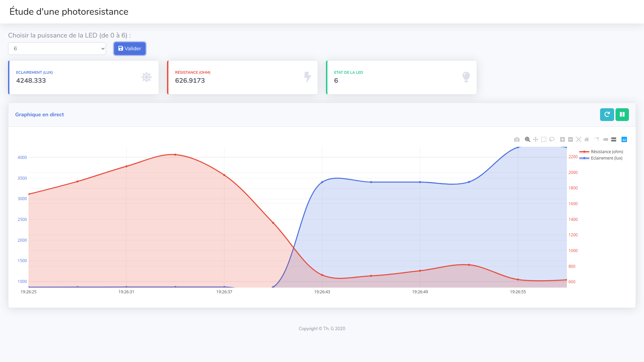Toggle Eclairement (lux) legend trace
The height and width of the screenshot is (362, 644).
coord(606,158)
